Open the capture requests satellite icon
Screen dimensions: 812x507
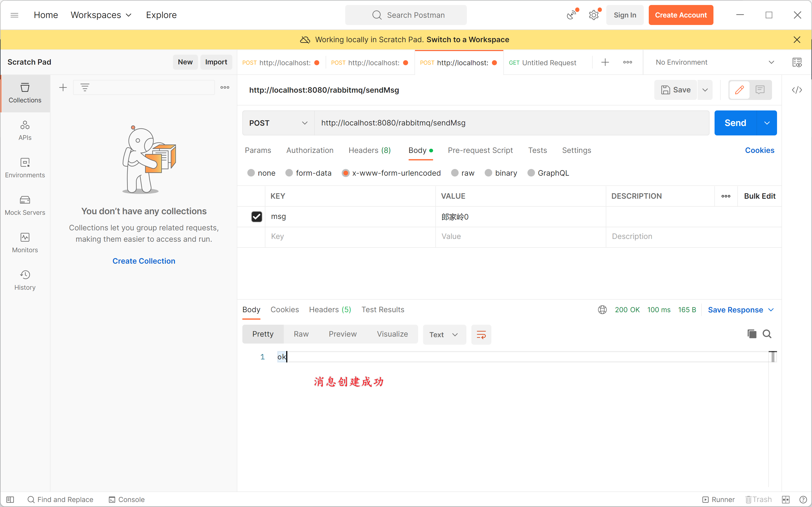[x=572, y=15]
